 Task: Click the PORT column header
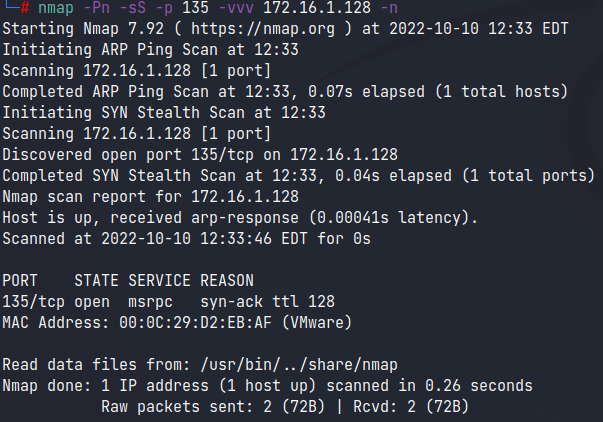tap(20, 280)
